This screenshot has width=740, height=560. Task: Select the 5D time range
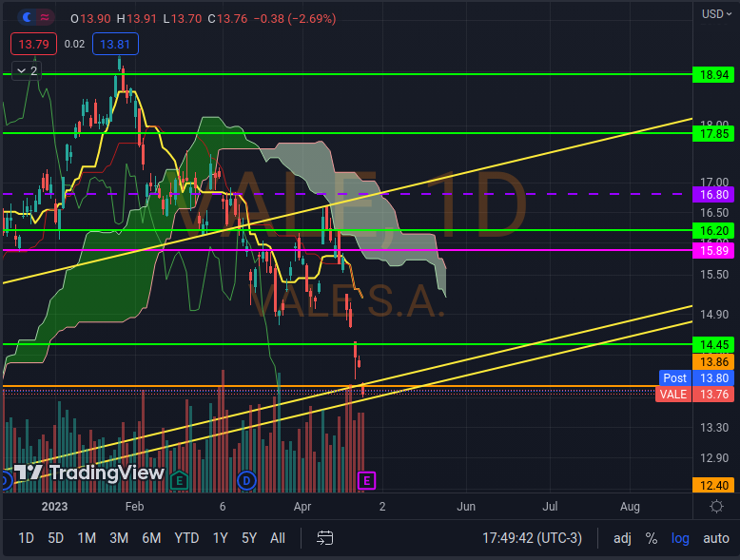[x=56, y=538]
